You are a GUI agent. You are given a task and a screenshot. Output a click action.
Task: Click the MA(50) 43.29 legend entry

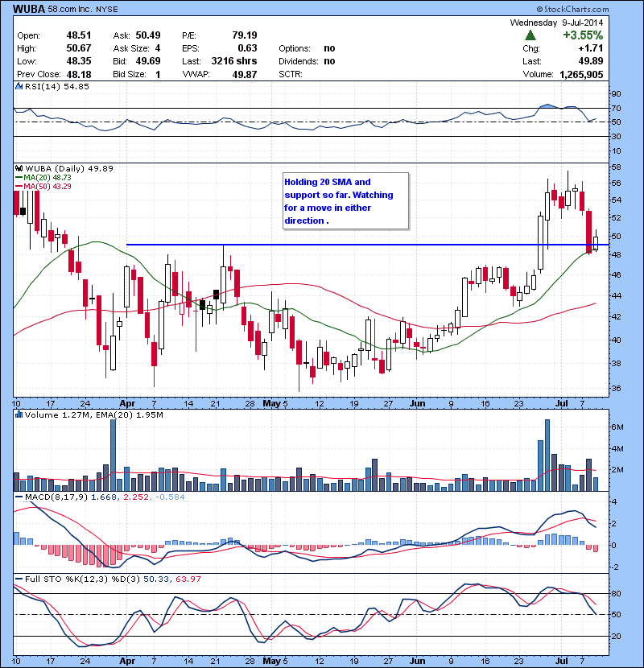[43, 186]
